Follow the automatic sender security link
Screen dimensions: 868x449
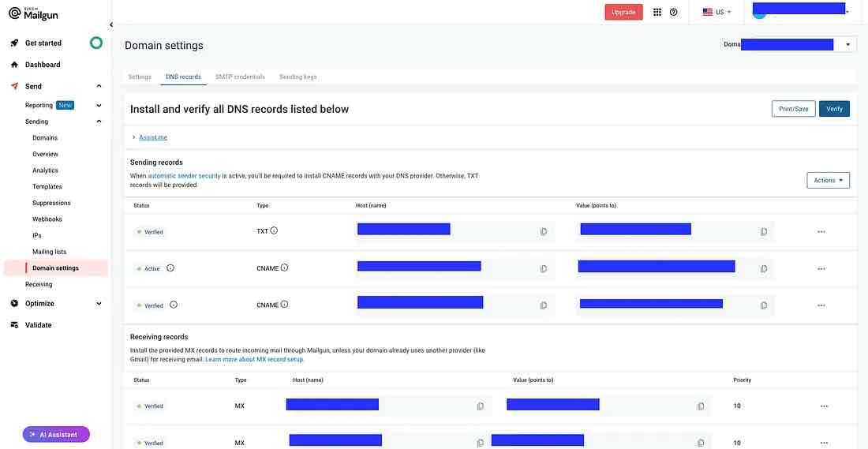(185, 175)
